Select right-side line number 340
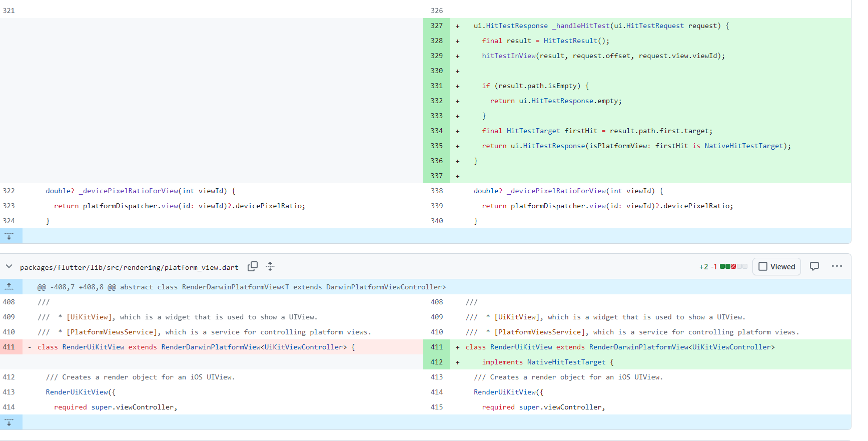 tap(436, 221)
